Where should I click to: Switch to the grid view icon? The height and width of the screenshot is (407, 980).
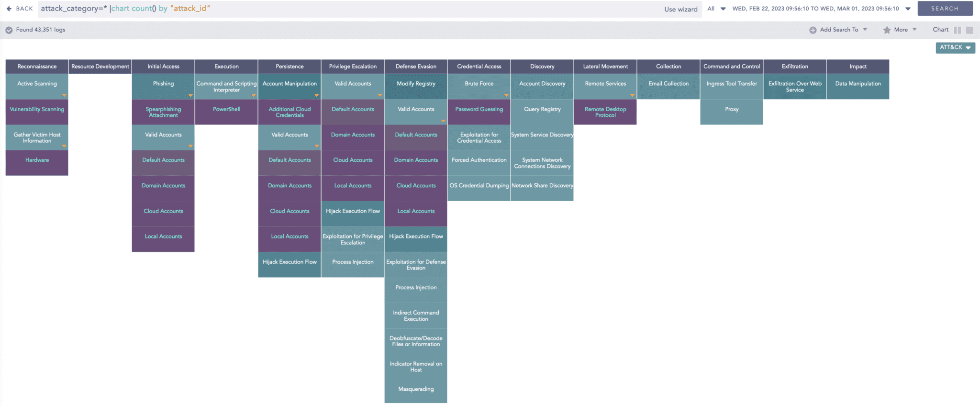coord(969,30)
